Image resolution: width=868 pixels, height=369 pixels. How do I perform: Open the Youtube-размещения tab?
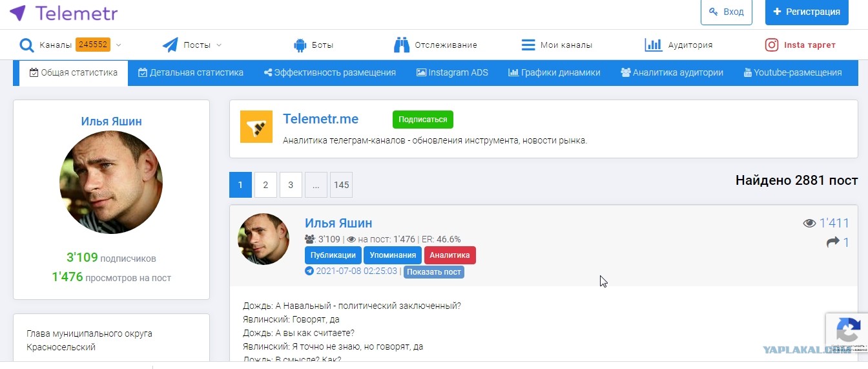tap(792, 72)
